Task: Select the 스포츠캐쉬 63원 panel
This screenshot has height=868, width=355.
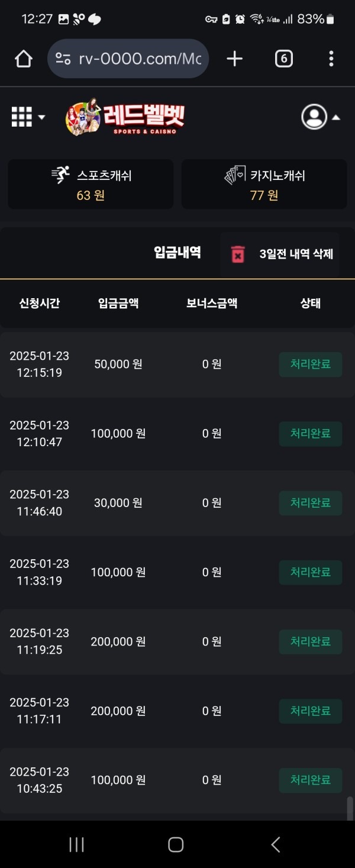Action: click(91, 183)
